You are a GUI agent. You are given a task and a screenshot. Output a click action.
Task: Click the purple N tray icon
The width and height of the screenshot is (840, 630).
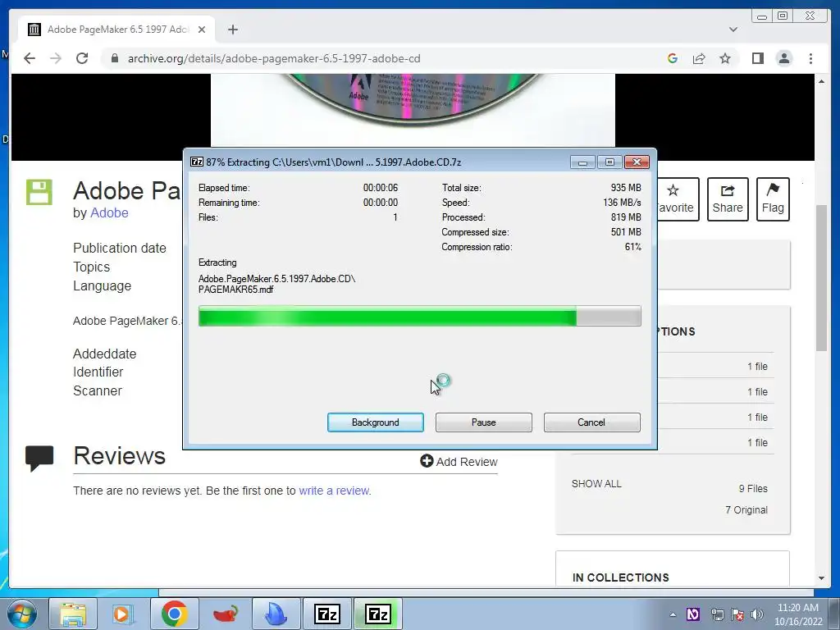click(x=692, y=614)
